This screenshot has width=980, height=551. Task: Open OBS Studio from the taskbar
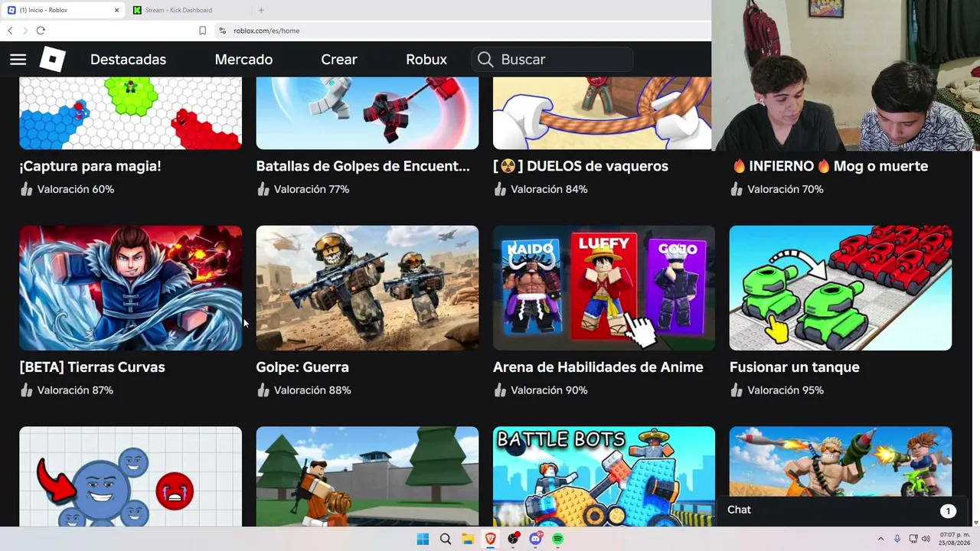(x=513, y=539)
